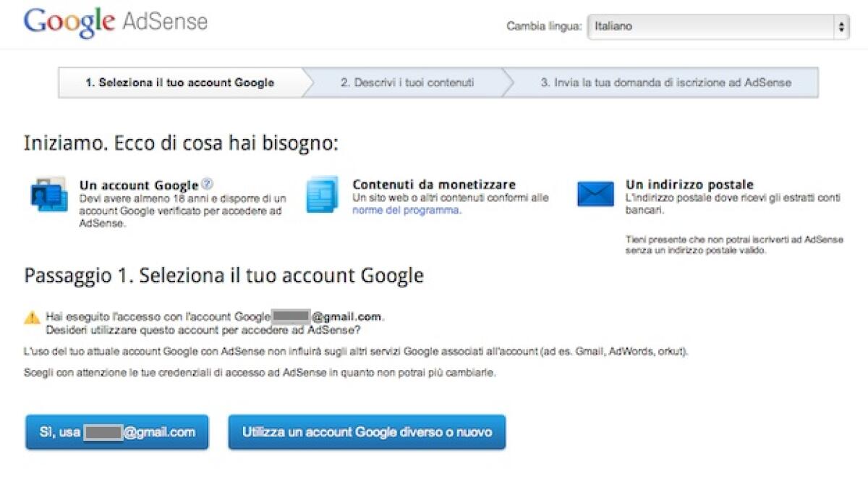Image resolution: width=868 pixels, height=477 pixels.
Task: Click the Google account people icon
Action: (x=48, y=195)
